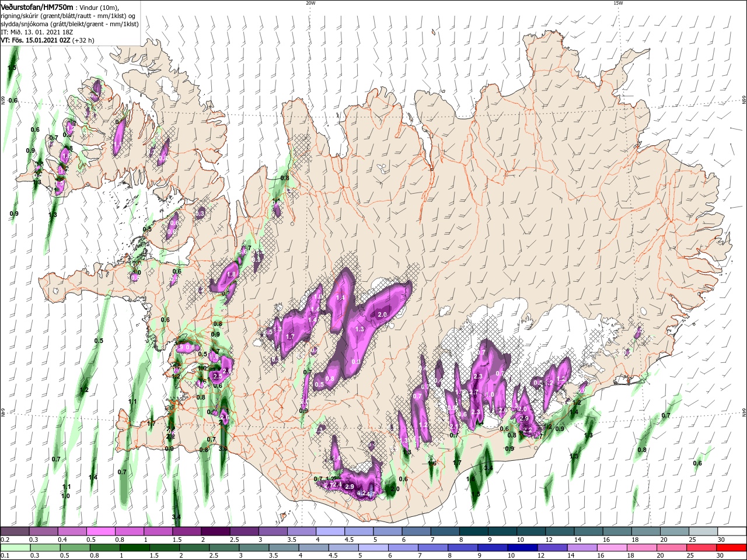
Task: Click the '4.7' precipitation value on south coast
Action: [371, 494]
